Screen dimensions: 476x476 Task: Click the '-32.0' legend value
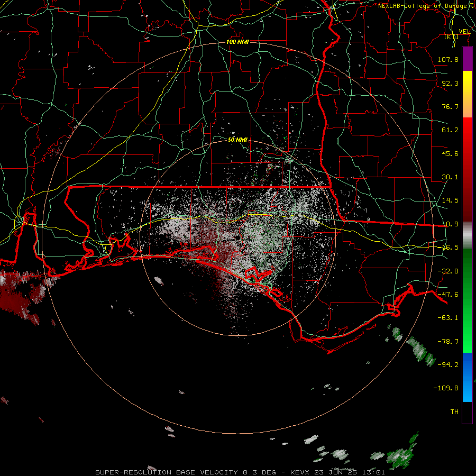pos(448,271)
